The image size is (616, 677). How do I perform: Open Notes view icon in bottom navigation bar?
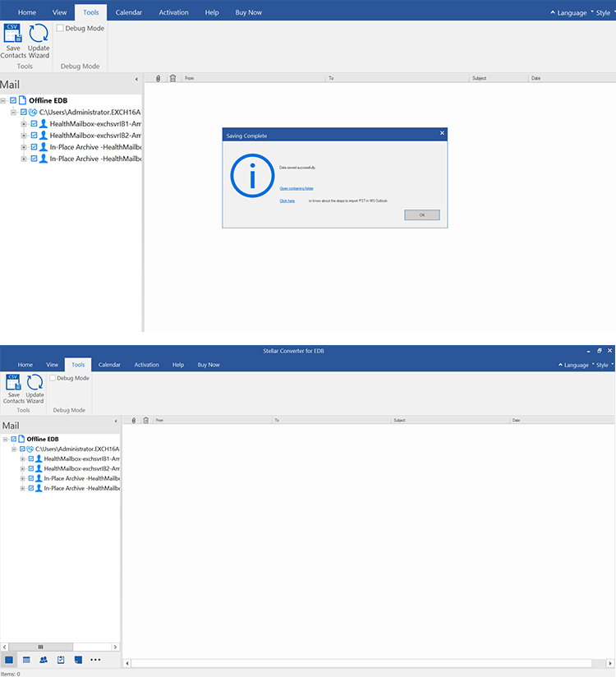78,659
